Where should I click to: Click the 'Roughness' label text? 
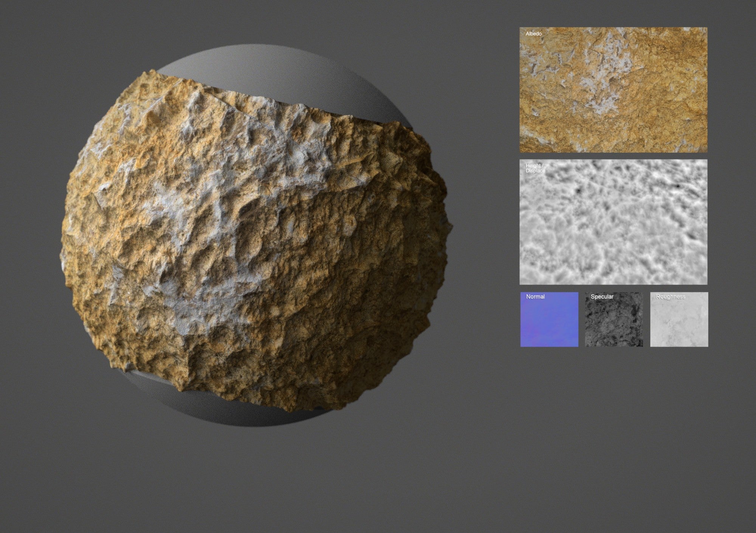670,297
